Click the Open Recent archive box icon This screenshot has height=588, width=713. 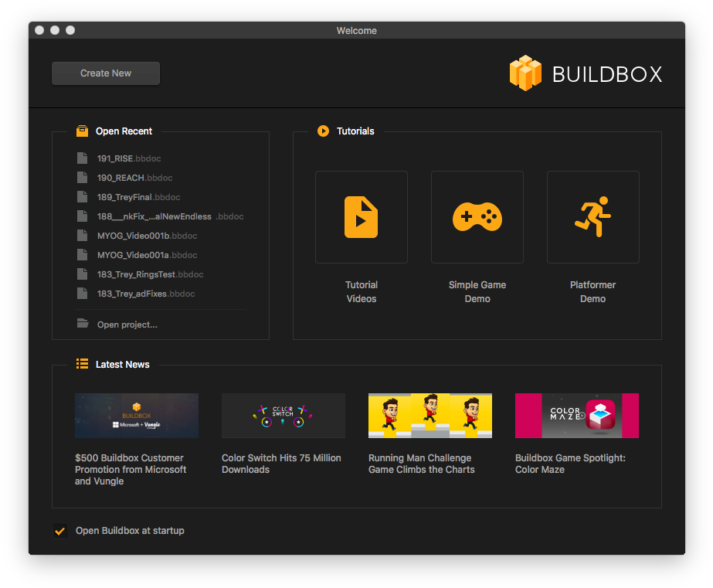pyautogui.click(x=83, y=131)
